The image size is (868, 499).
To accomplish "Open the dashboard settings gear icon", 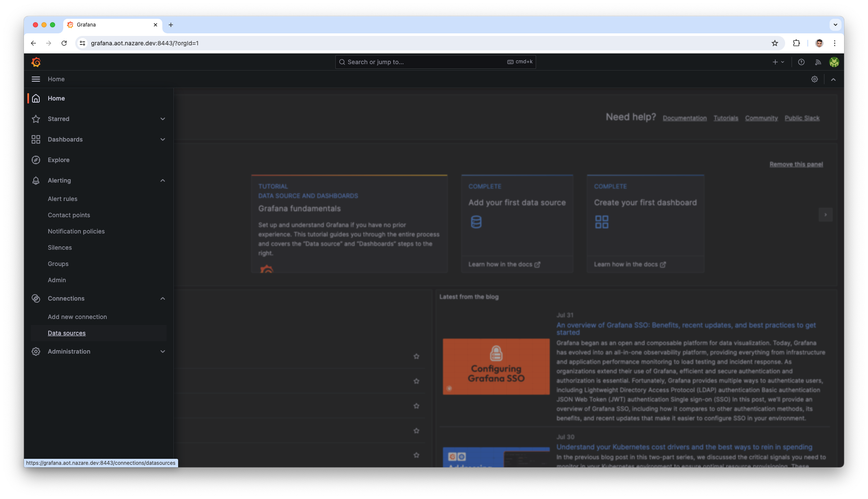I will click(815, 79).
